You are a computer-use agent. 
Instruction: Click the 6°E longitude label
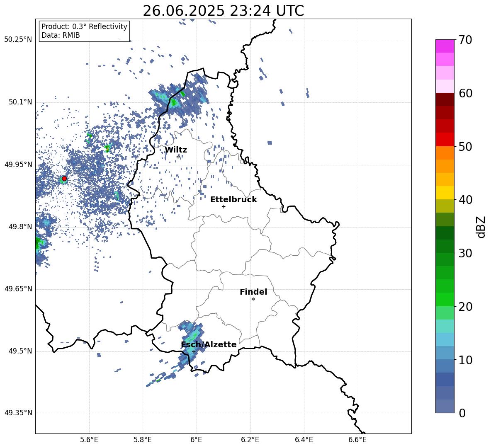pos(196,440)
